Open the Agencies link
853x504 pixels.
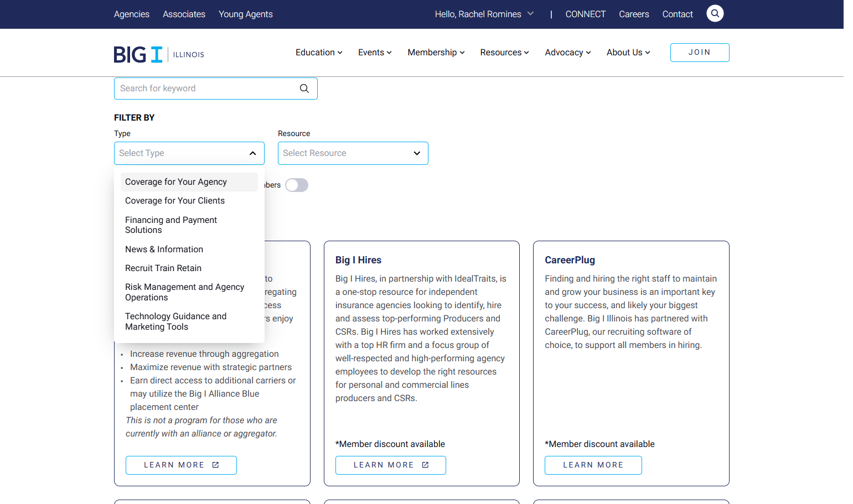(132, 14)
